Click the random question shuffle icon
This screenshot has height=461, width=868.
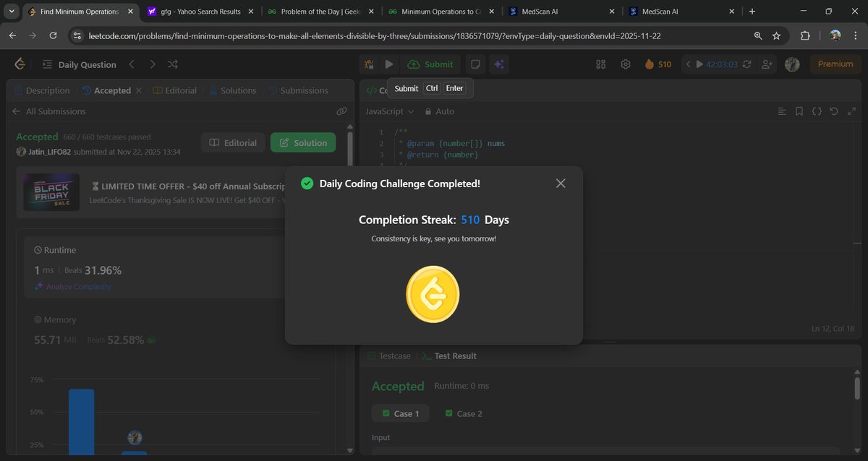[x=173, y=64]
